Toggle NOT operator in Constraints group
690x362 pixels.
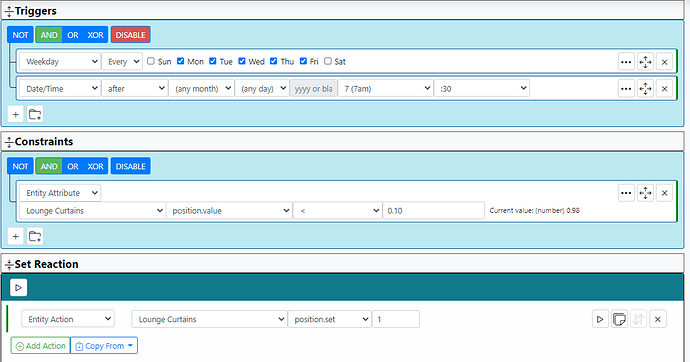[20, 166]
